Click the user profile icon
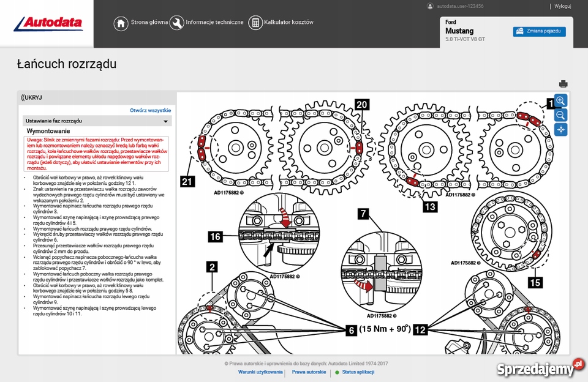This screenshot has height=382, width=588. point(430,6)
